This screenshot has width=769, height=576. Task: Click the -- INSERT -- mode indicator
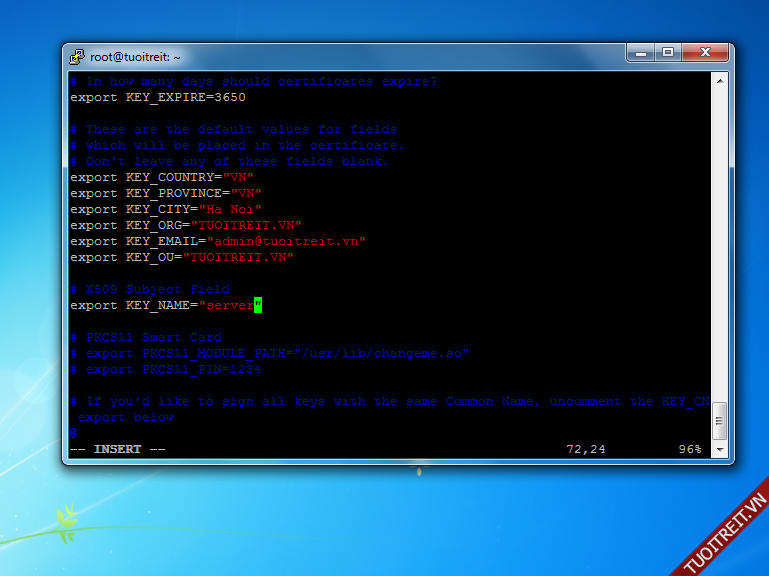pyautogui.click(x=118, y=449)
